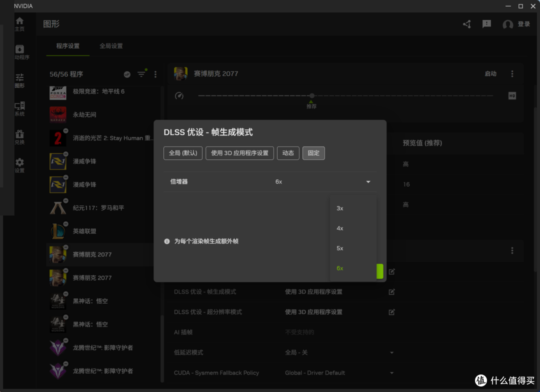Open the feedback icon in the header
Image resolution: width=540 pixels, height=392 pixels.
click(x=486, y=24)
